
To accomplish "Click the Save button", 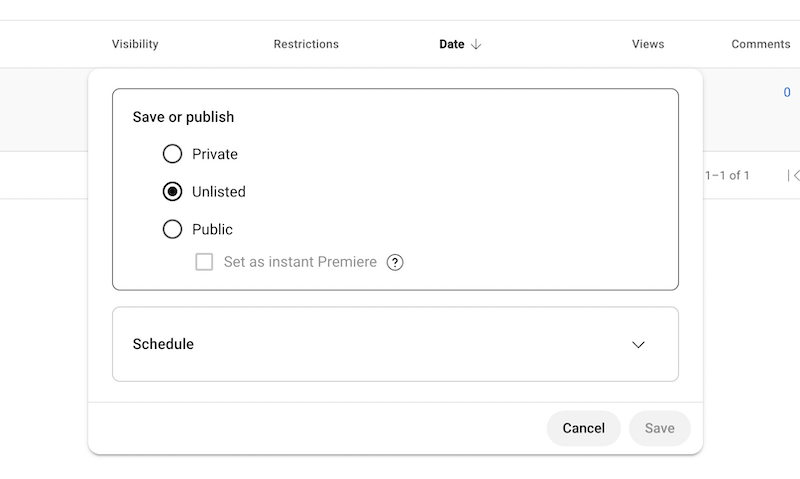I will coord(659,428).
